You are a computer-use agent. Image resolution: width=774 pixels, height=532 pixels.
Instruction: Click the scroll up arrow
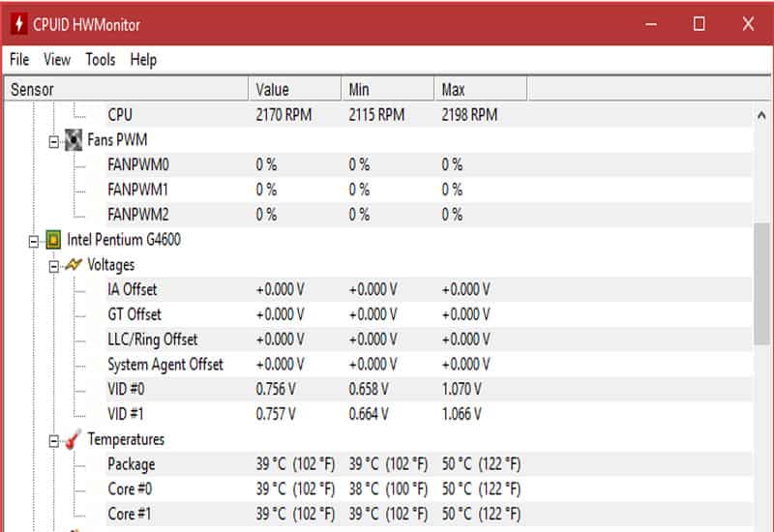(762, 115)
